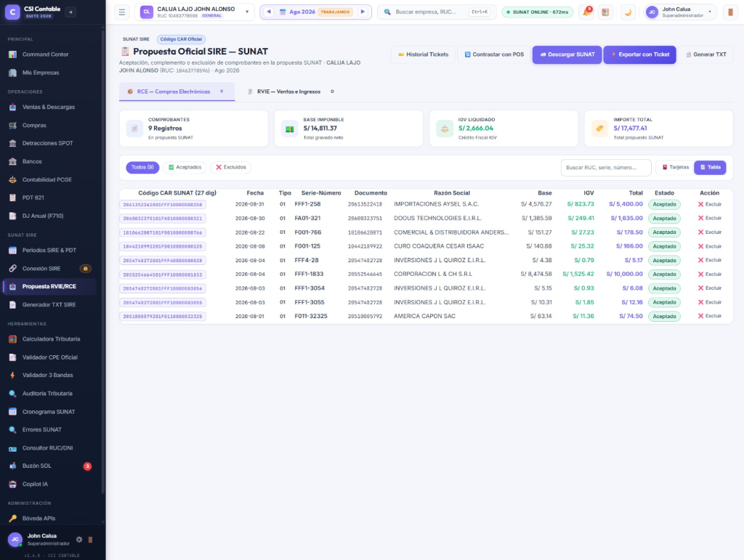Image resolution: width=744 pixels, height=560 pixels.
Task: Click the Command Center sidebar icon
Action: tap(13, 54)
